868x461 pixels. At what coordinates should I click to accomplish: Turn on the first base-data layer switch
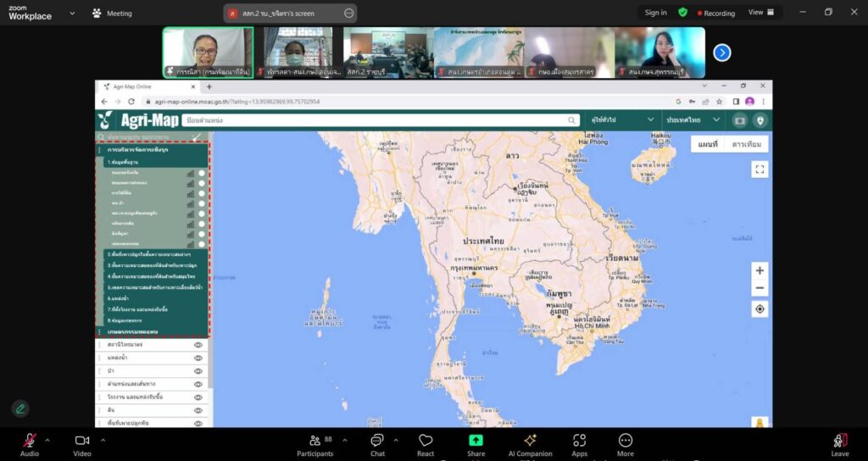click(x=202, y=173)
